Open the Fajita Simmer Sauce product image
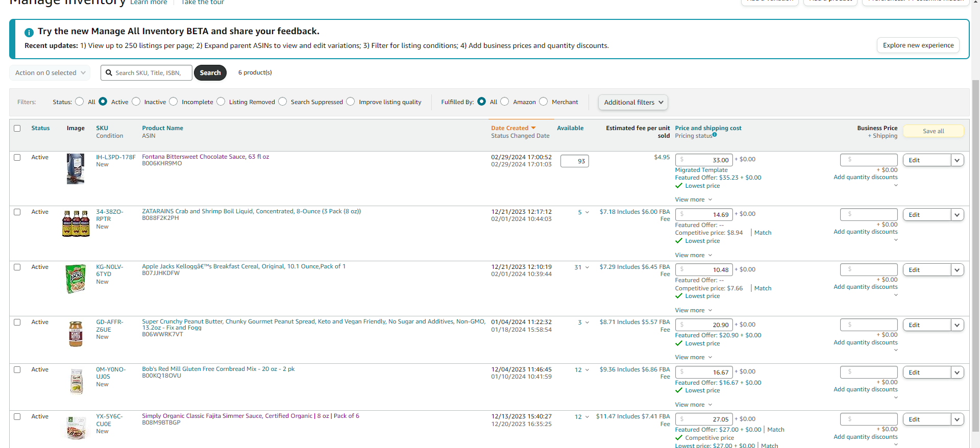Image resolution: width=980 pixels, height=448 pixels. click(76, 428)
